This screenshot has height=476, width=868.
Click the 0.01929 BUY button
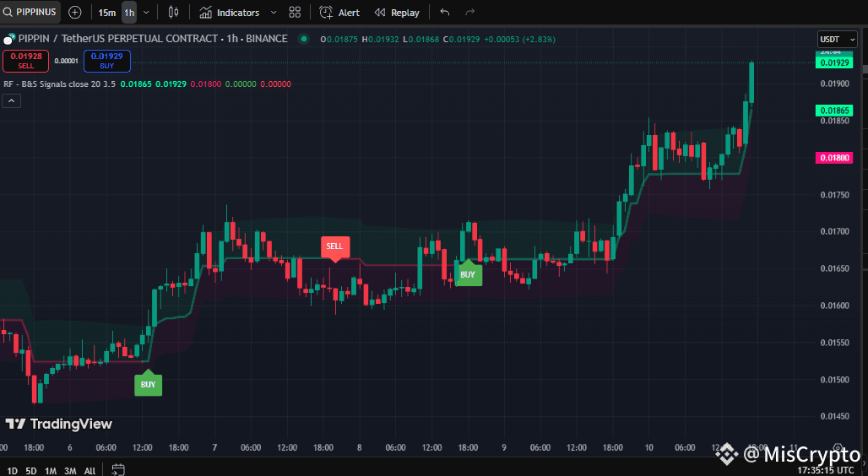(107, 61)
